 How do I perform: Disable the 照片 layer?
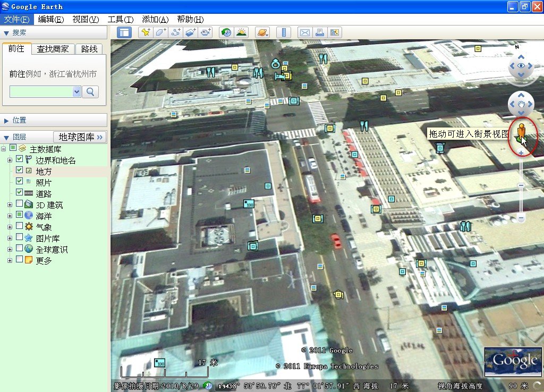(20, 181)
